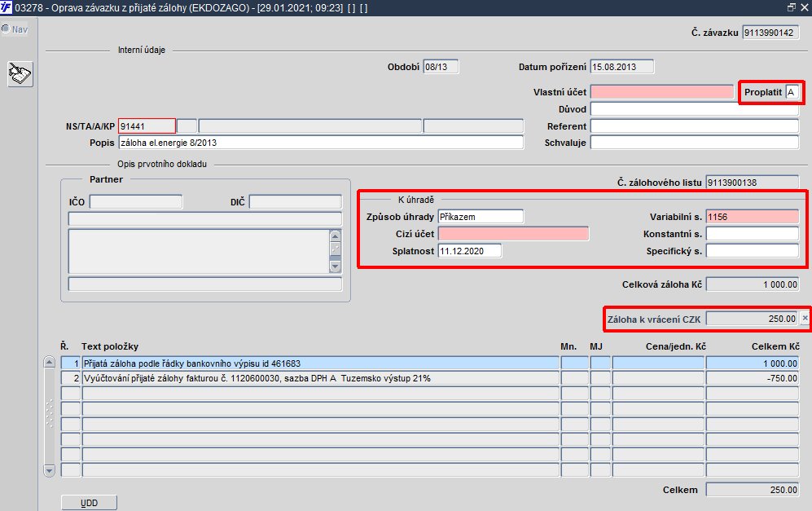Click the edit document icon in sidebar
The image size is (812, 511).
[x=20, y=73]
